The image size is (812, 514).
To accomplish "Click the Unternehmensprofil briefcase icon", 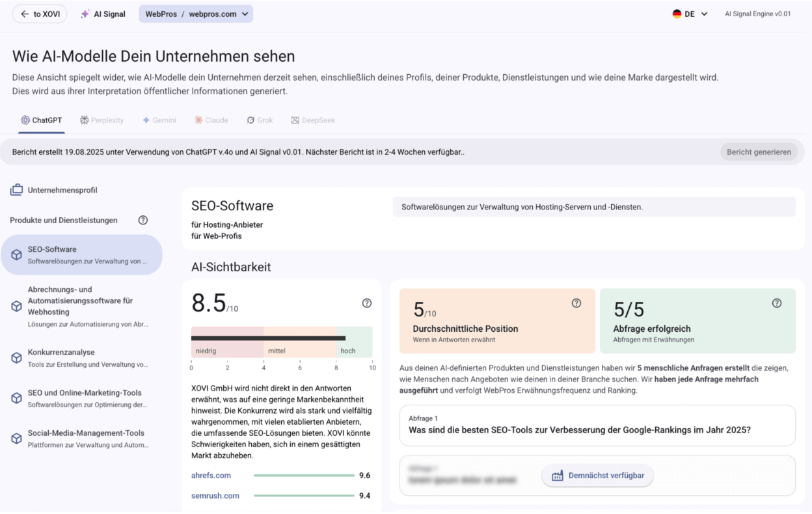I will pos(16,190).
